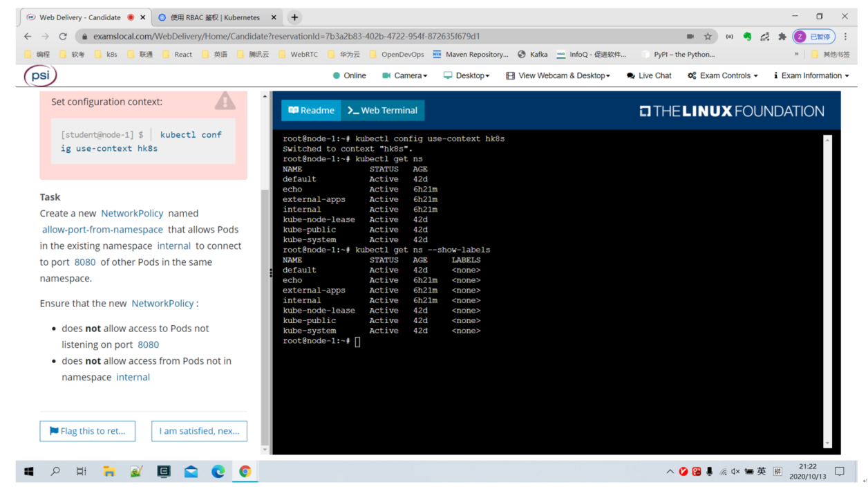
Task: Open the WebRTC bookmarks folder
Action: coord(298,54)
